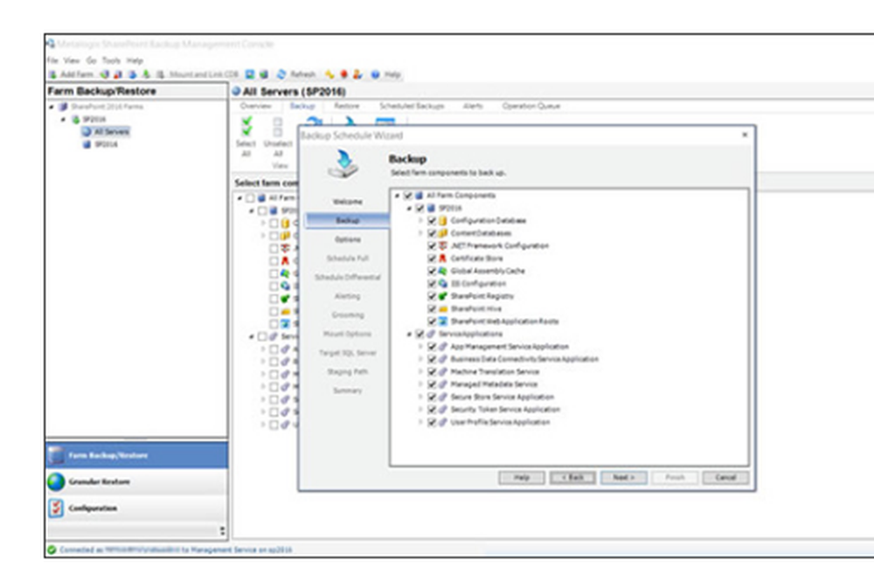This screenshot has height=588, width=874.
Task: Uncheck Service Applications checkbox in the wizard
Action: pyautogui.click(x=420, y=334)
